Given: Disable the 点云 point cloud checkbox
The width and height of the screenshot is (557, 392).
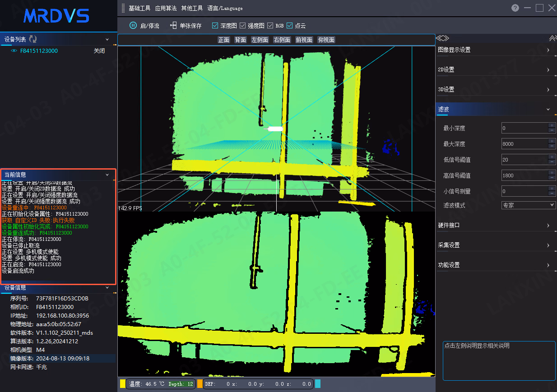Looking at the screenshot, I should (289, 26).
